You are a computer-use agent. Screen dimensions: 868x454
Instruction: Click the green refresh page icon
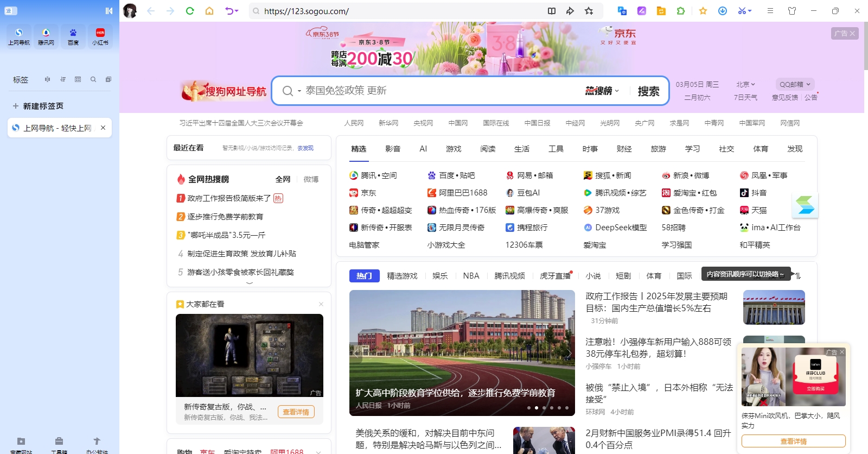190,11
